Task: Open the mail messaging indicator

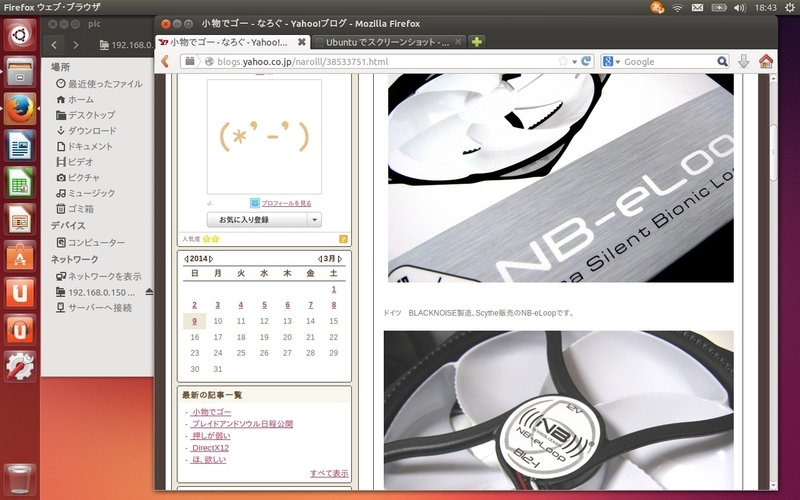Action: tap(697, 7)
